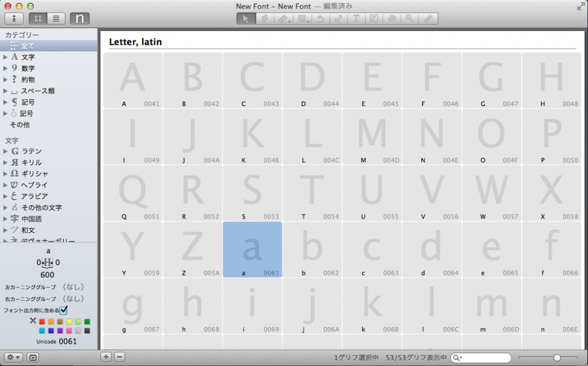Screen dimensions: 588x366
Task: Select the Rotate tool
Action: [x=320, y=18]
